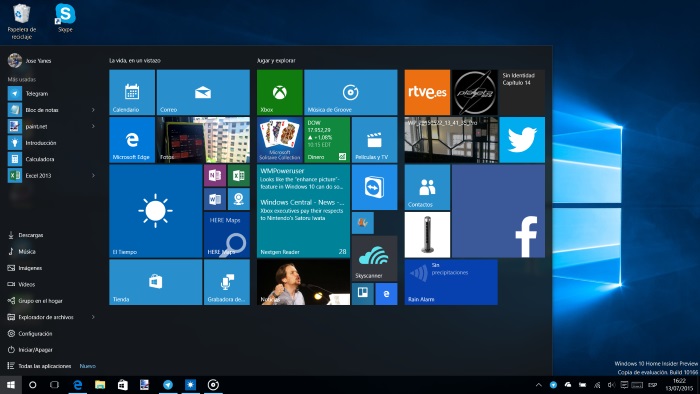Expand Bloc de notas jump list arrow
The image size is (700, 394).
click(93, 110)
